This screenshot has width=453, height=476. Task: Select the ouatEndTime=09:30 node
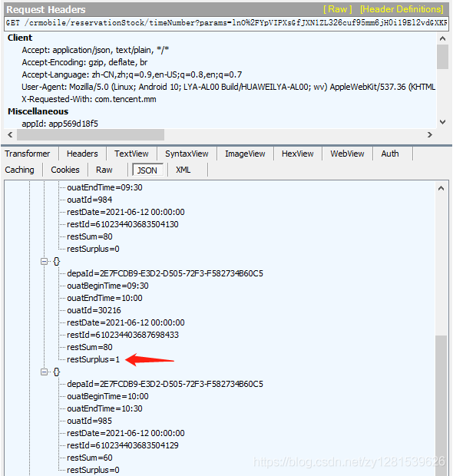[104, 187]
